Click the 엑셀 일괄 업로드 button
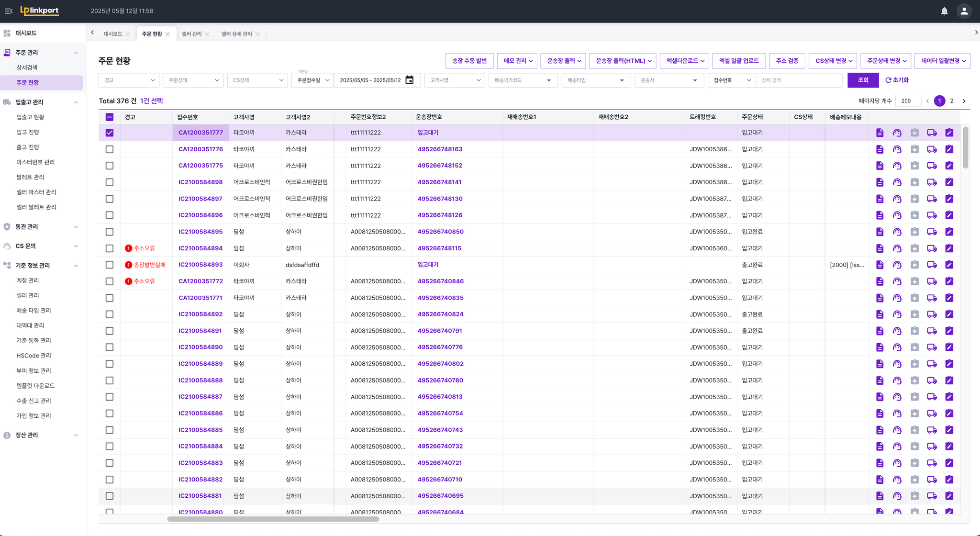The image size is (980, 536). [739, 61]
